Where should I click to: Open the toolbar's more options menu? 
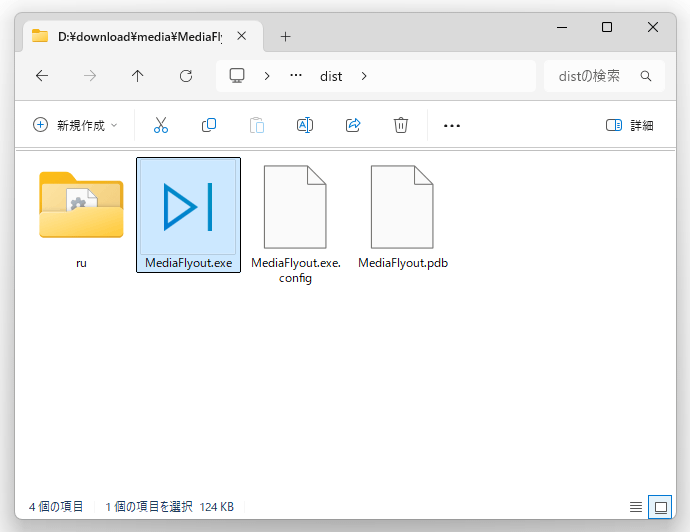(x=451, y=125)
